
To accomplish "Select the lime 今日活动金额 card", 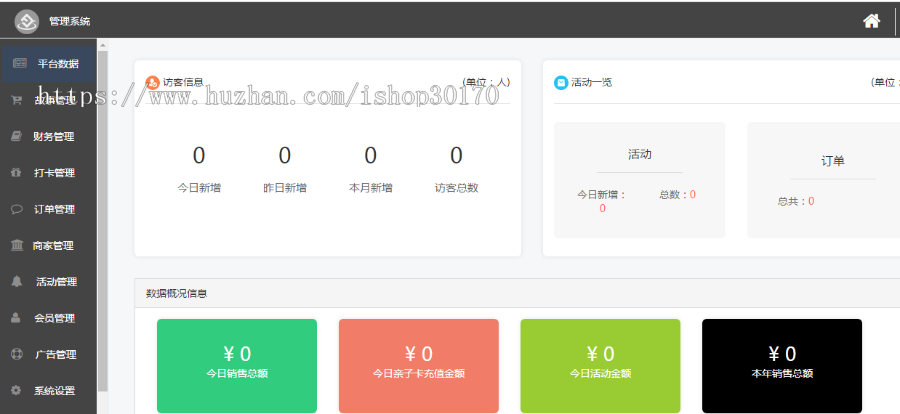I will [600, 366].
